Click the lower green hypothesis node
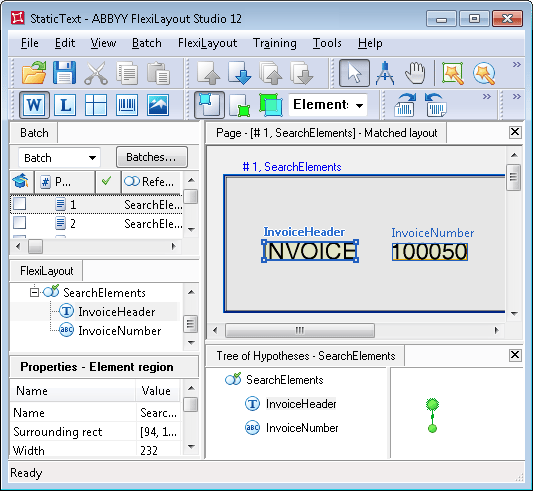This screenshot has width=533, height=491. pyautogui.click(x=432, y=428)
